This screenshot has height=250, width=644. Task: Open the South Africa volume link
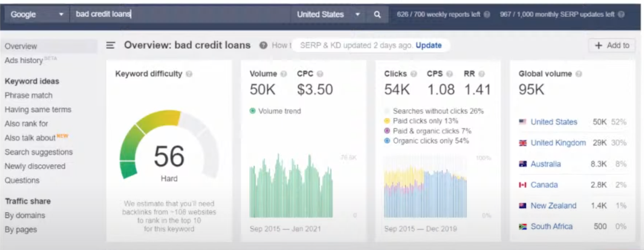click(x=551, y=227)
